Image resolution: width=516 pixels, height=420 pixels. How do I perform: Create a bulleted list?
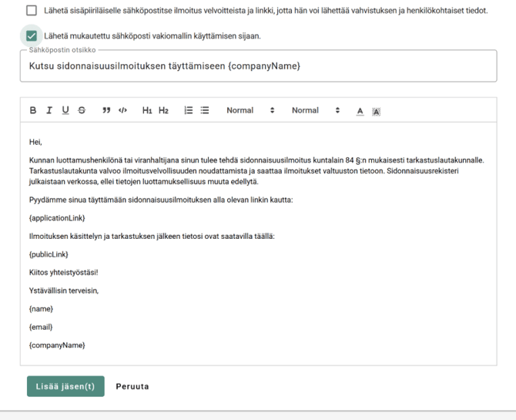click(x=205, y=110)
